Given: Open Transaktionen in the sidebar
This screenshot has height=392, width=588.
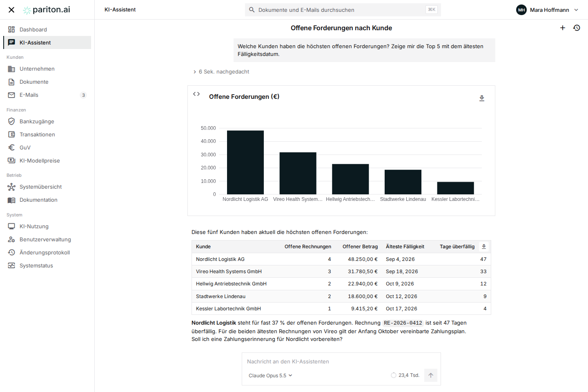Looking at the screenshot, I should 47,134.
